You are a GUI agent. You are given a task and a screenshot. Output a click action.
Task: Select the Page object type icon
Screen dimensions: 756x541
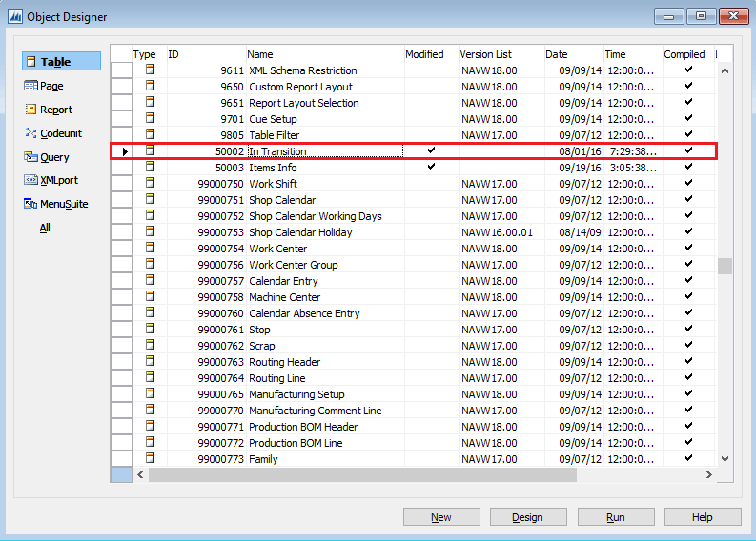[x=31, y=86]
